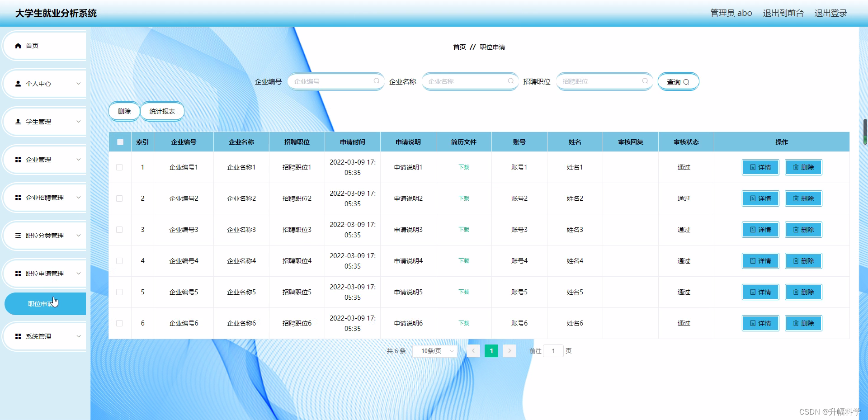Click the document icon on first 详情 button

pos(752,167)
